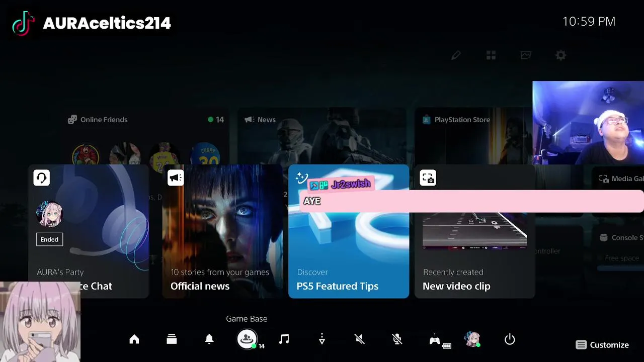This screenshot has width=644, height=362.
Task: Click the 10:59 PM clock
Action: [589, 21]
